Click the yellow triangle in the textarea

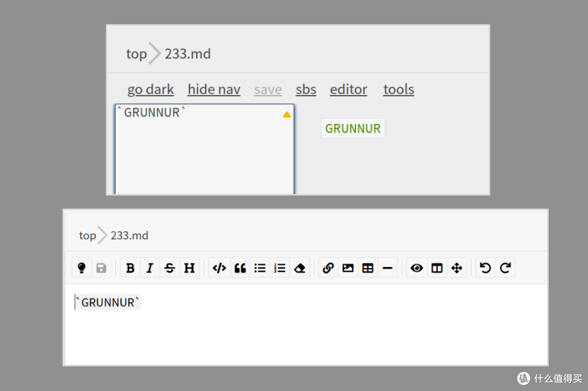287,115
